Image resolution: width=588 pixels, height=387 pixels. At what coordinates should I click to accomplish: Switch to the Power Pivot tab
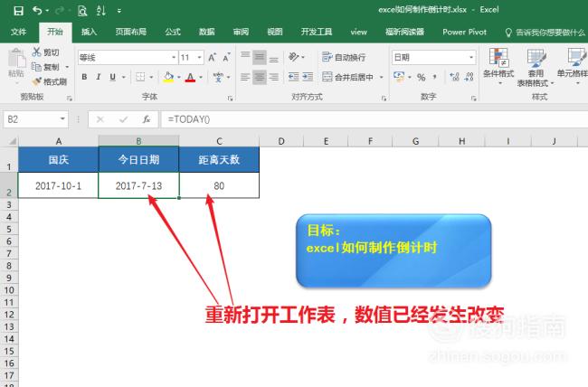point(464,33)
